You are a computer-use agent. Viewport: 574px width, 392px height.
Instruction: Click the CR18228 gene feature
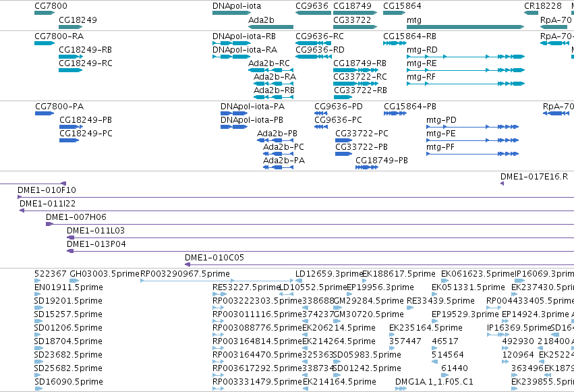click(532, 13)
